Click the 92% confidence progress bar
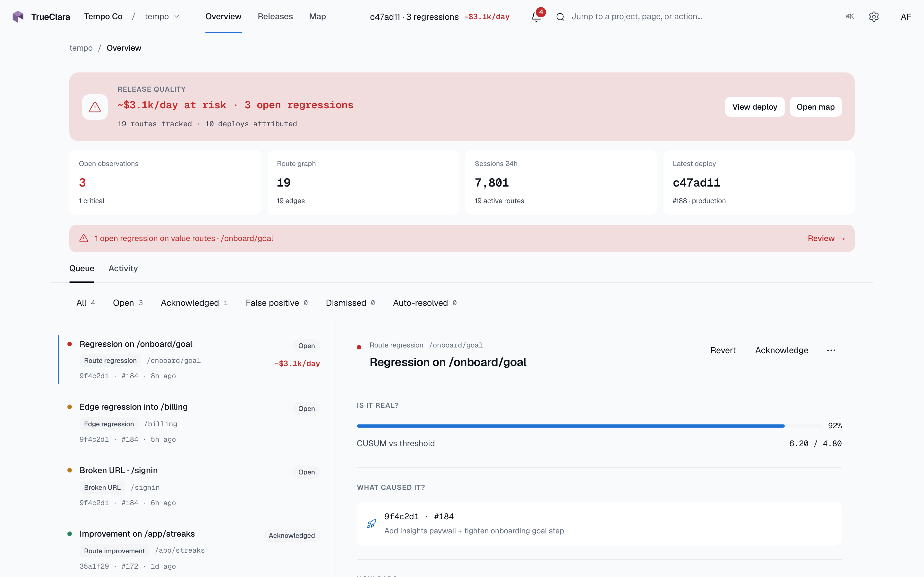The image size is (924, 577). pyautogui.click(x=589, y=425)
